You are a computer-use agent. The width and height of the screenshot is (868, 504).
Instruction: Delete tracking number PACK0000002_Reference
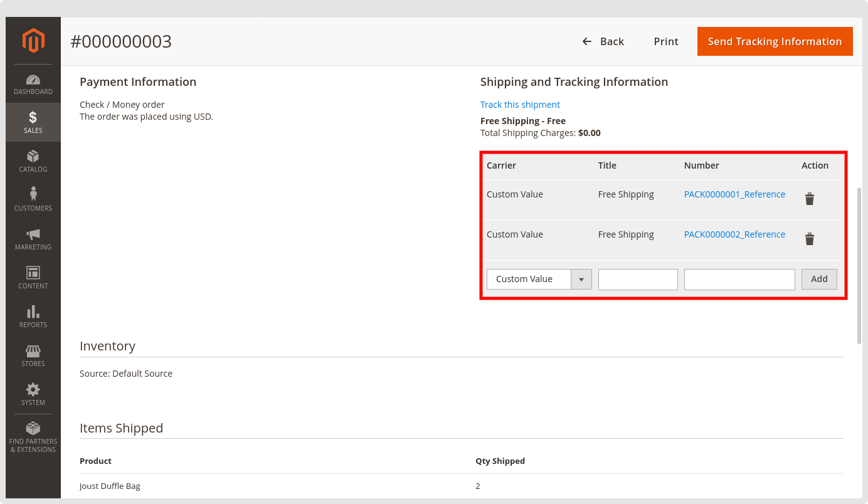tap(810, 239)
